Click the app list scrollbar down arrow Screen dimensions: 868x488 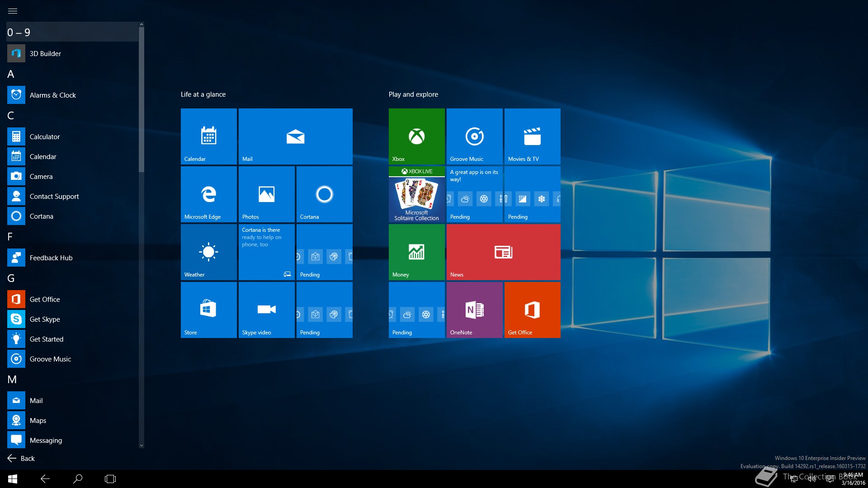[x=142, y=446]
